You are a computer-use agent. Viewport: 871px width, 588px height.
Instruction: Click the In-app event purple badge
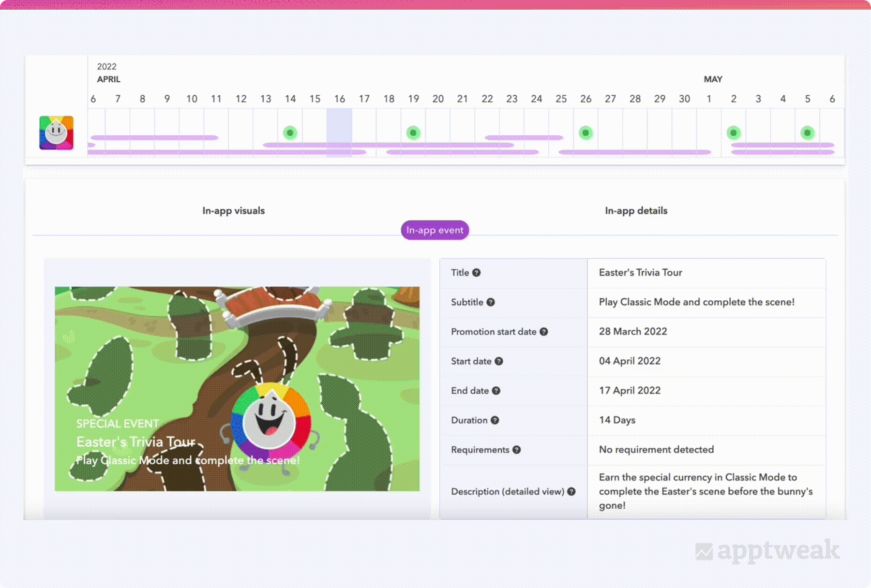tap(435, 230)
